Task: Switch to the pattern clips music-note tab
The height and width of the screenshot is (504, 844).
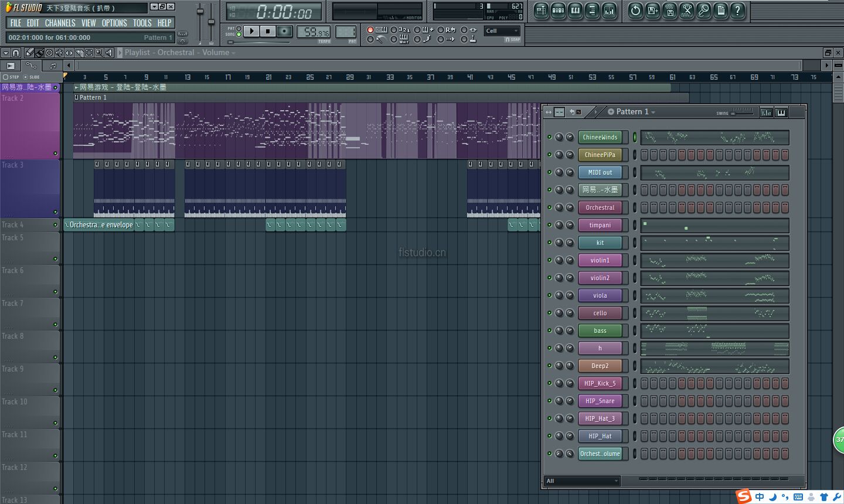Action: (x=53, y=66)
